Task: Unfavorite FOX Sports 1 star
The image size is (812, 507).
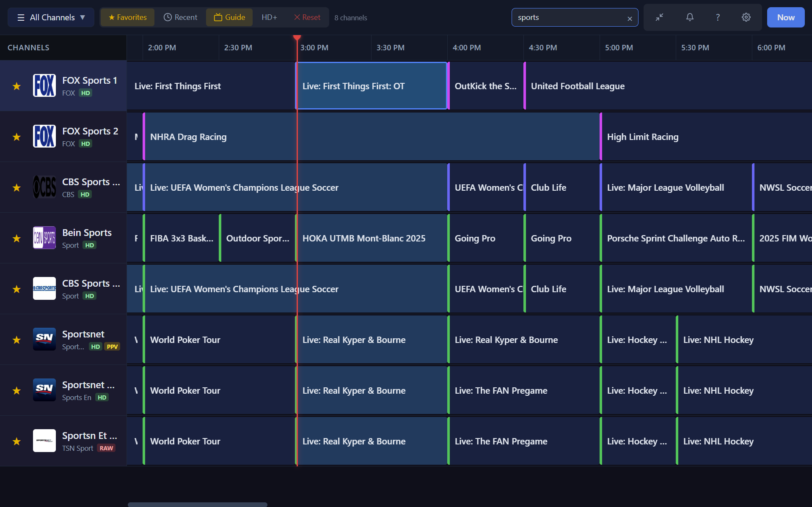Action: coord(17,86)
